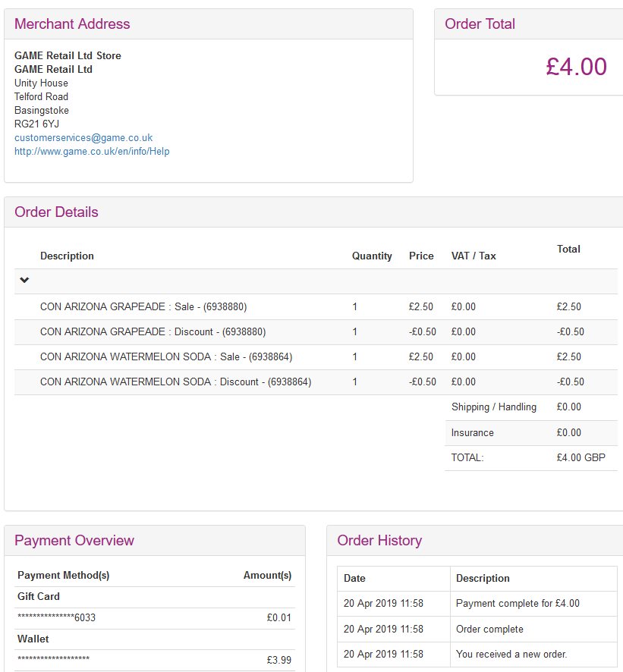Click You received a new order entry
This screenshot has height=672, width=623.
[511, 654]
